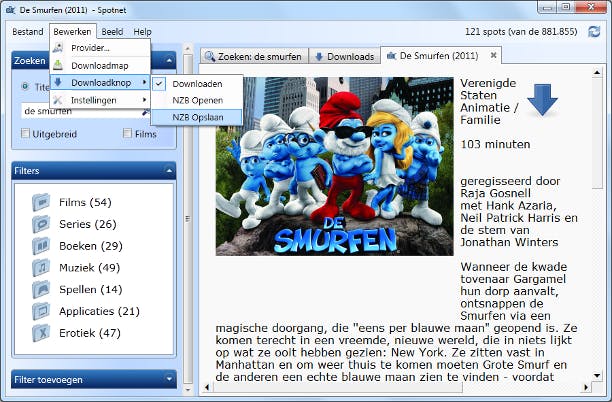Click the Series folder icon
The width and height of the screenshot is (612, 402).
pyautogui.click(x=41, y=224)
